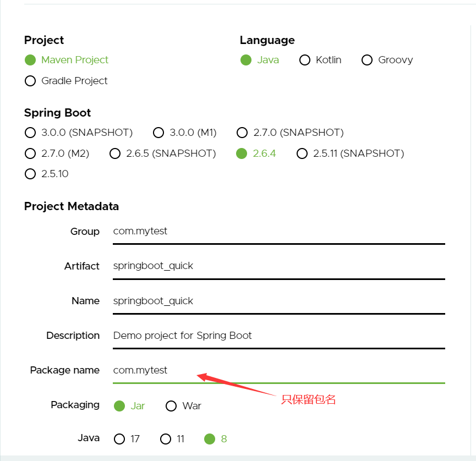This screenshot has width=476, height=461.
Task: Select the Maven Project radio button
Action: pos(30,60)
